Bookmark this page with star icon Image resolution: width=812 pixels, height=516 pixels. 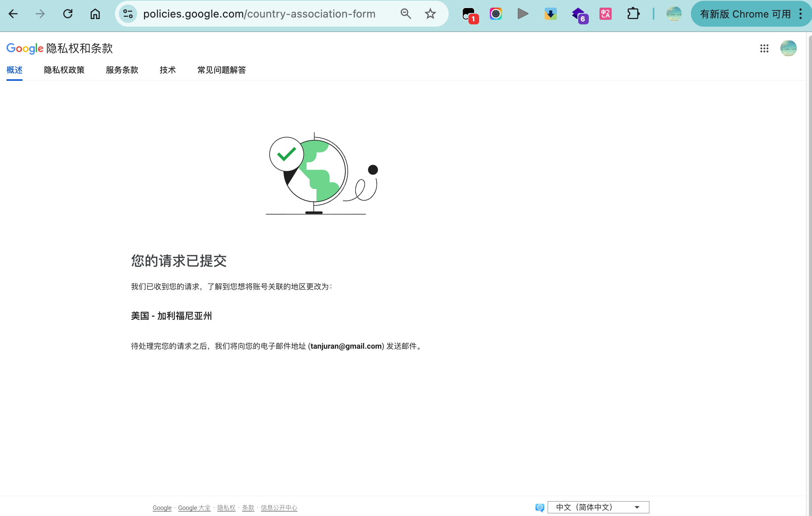pos(430,14)
